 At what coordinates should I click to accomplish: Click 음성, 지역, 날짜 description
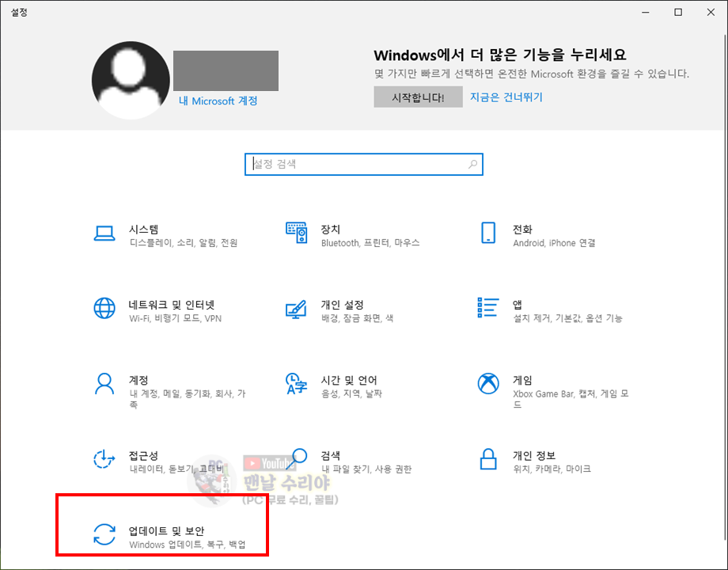[351, 393]
